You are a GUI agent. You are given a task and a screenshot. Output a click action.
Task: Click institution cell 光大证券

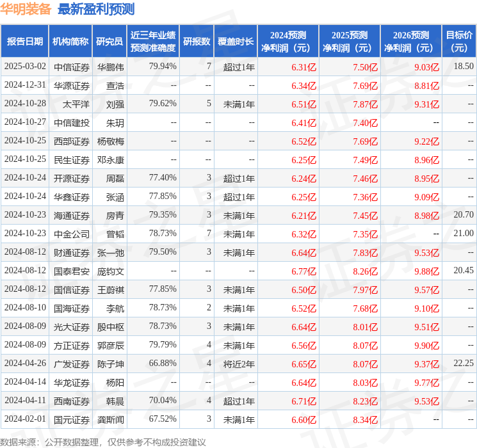point(72,326)
